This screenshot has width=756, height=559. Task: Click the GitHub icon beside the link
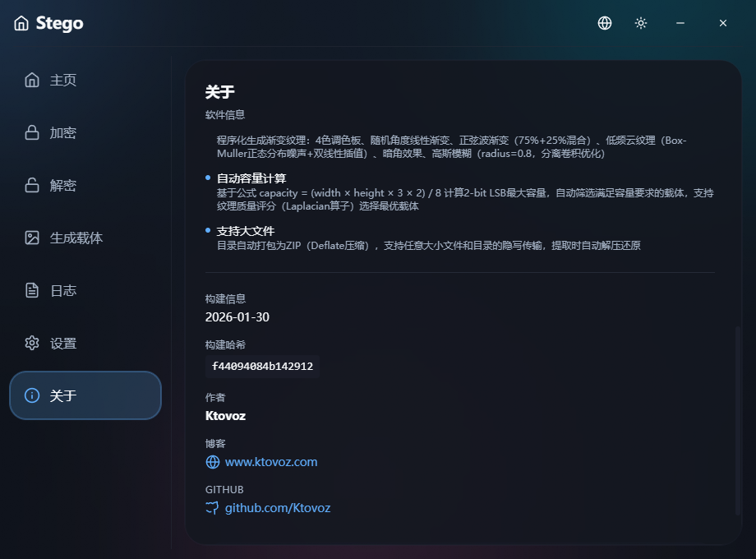click(213, 508)
